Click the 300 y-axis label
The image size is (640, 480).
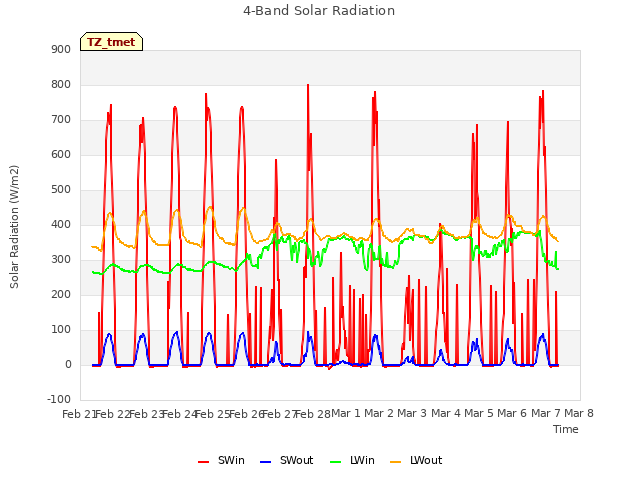tap(61, 260)
